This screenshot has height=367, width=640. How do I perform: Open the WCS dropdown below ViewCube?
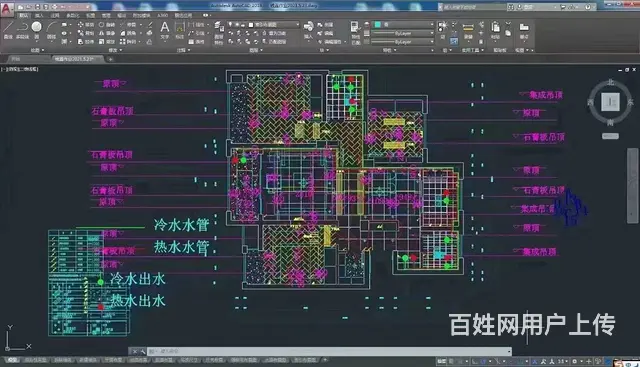(x=610, y=136)
